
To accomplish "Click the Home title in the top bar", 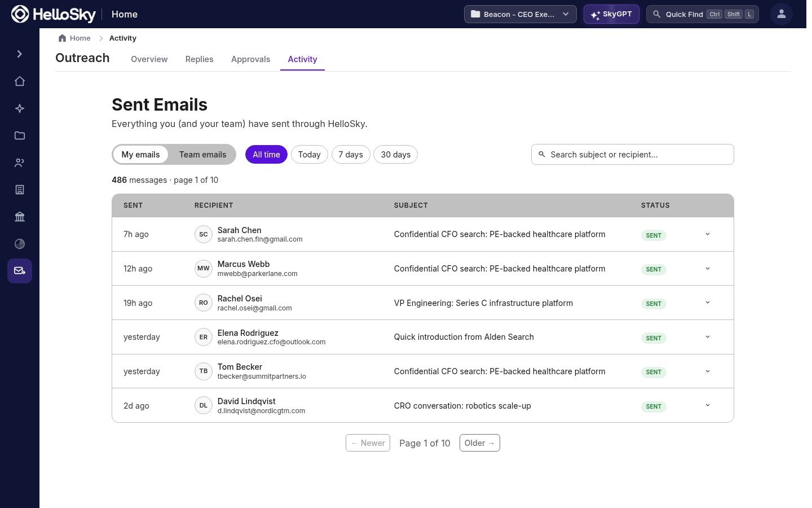I will [125, 14].
